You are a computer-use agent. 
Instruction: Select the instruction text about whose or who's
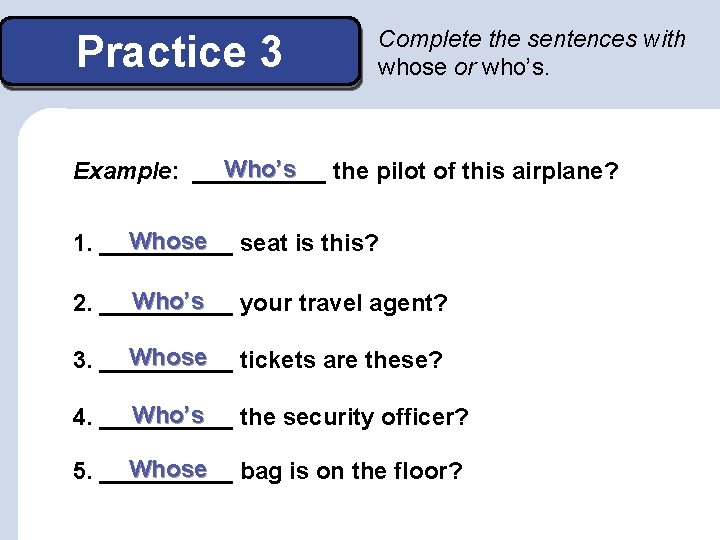click(x=532, y=52)
